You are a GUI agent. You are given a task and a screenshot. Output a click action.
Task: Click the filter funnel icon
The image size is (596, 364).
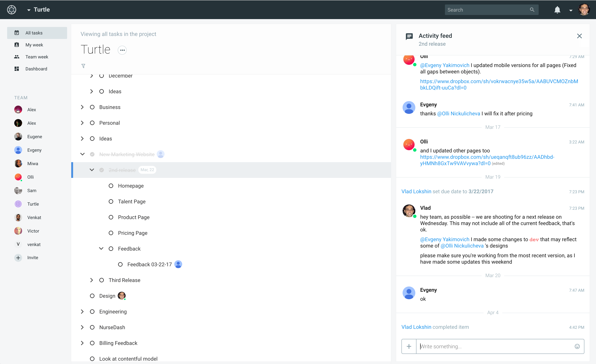point(83,66)
